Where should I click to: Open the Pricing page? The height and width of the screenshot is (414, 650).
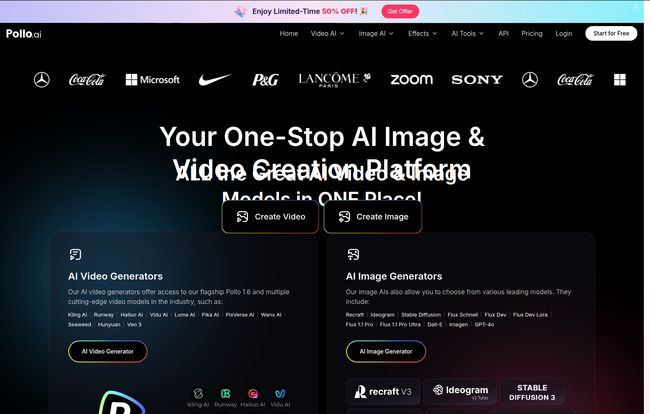(532, 34)
